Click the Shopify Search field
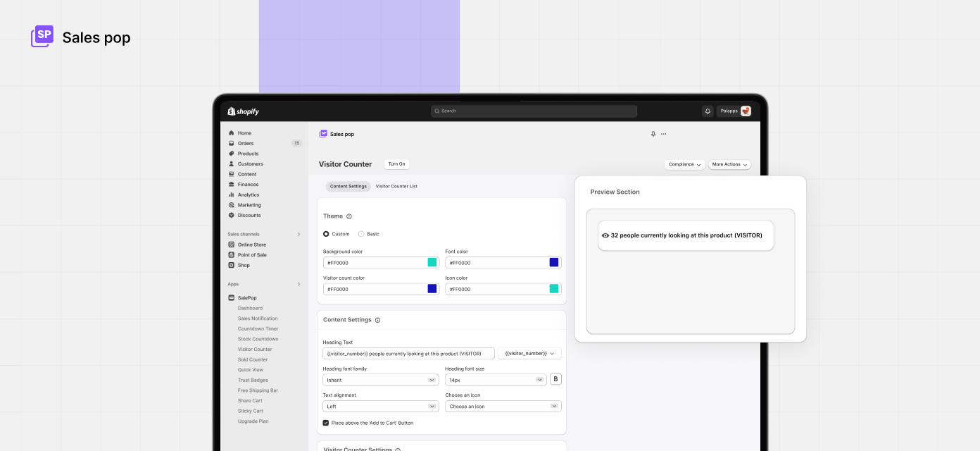980x451 pixels. (x=534, y=111)
